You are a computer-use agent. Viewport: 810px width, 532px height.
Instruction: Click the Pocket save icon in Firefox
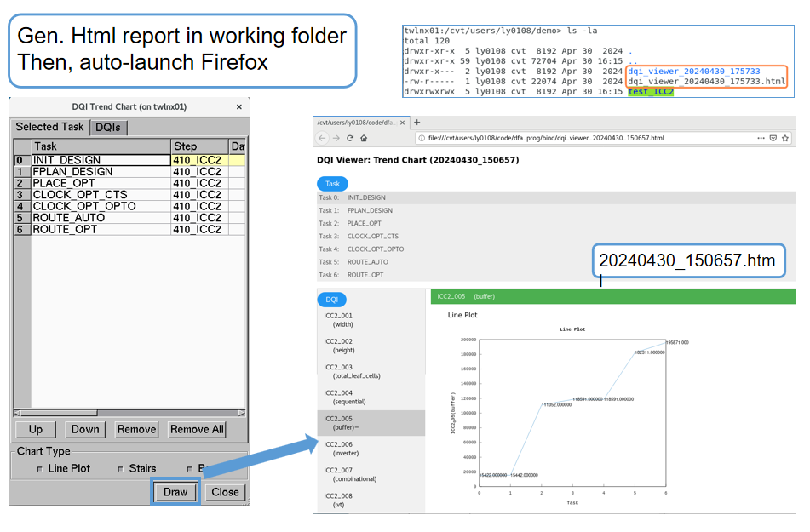pos(773,138)
